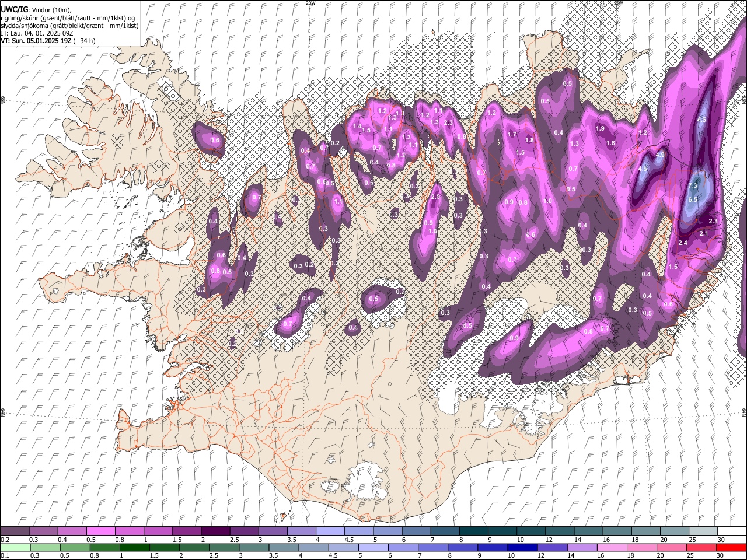This screenshot has width=747, height=560.
Task: Click the violet 12–14 rain scale swatch
Action: [551, 547]
